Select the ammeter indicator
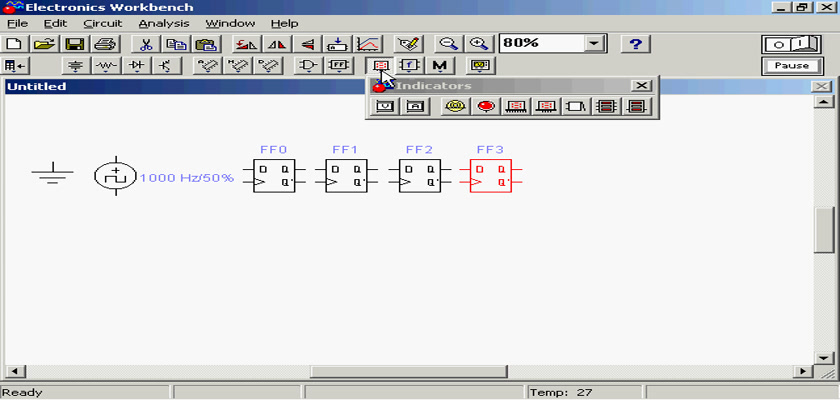 416,106
